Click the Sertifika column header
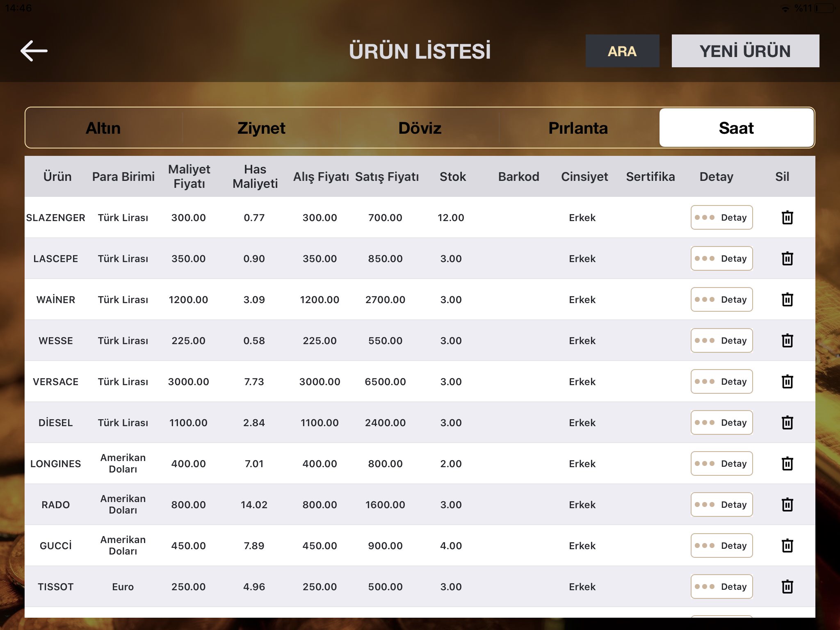The width and height of the screenshot is (840, 630). (651, 176)
